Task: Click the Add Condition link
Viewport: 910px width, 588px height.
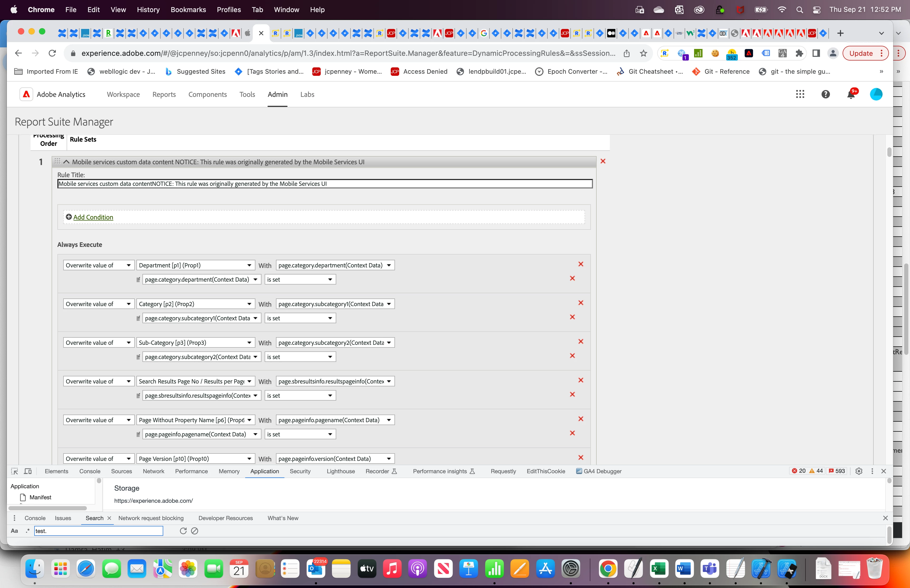Action: click(x=93, y=217)
